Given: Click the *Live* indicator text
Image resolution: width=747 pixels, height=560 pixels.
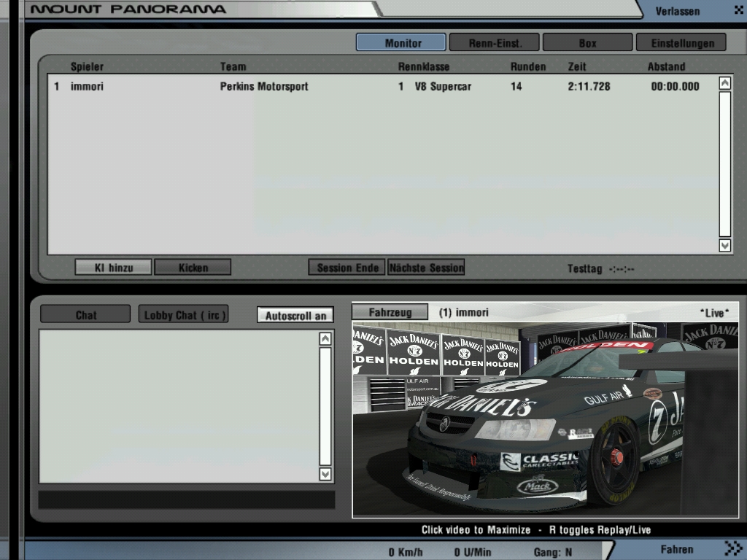Looking at the screenshot, I should (714, 313).
